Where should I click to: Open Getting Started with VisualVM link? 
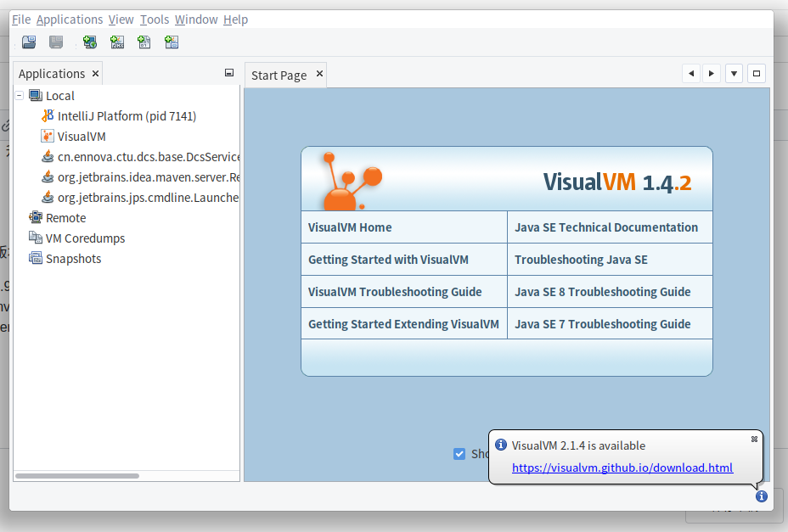click(388, 260)
